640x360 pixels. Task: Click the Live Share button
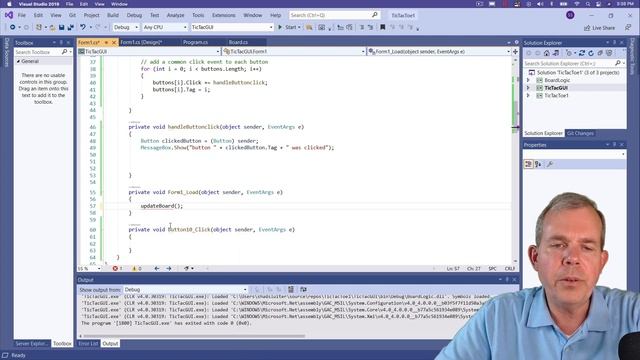pyautogui.click(x=599, y=28)
